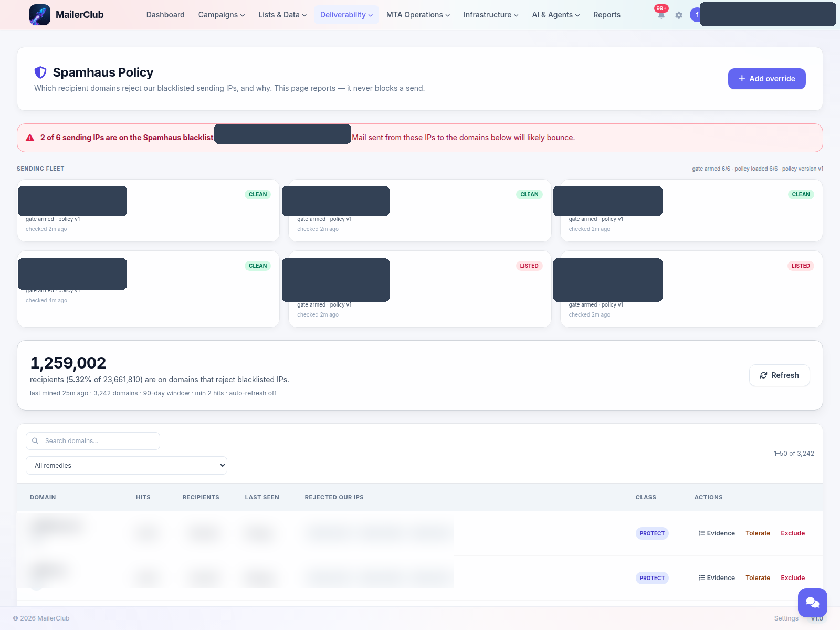The width and height of the screenshot is (840, 630).
Task: Click the first LISTED badge in the fleet
Action: 529,266
